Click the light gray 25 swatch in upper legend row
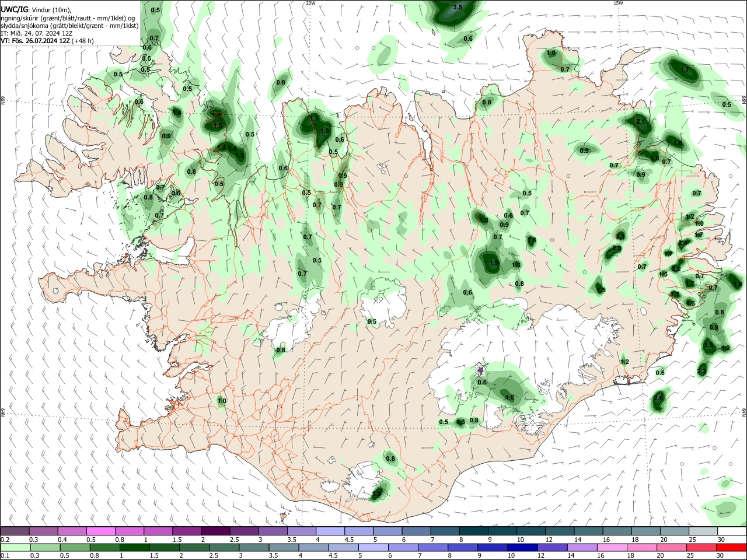Screen dimensions: 747x560 pos(703,531)
